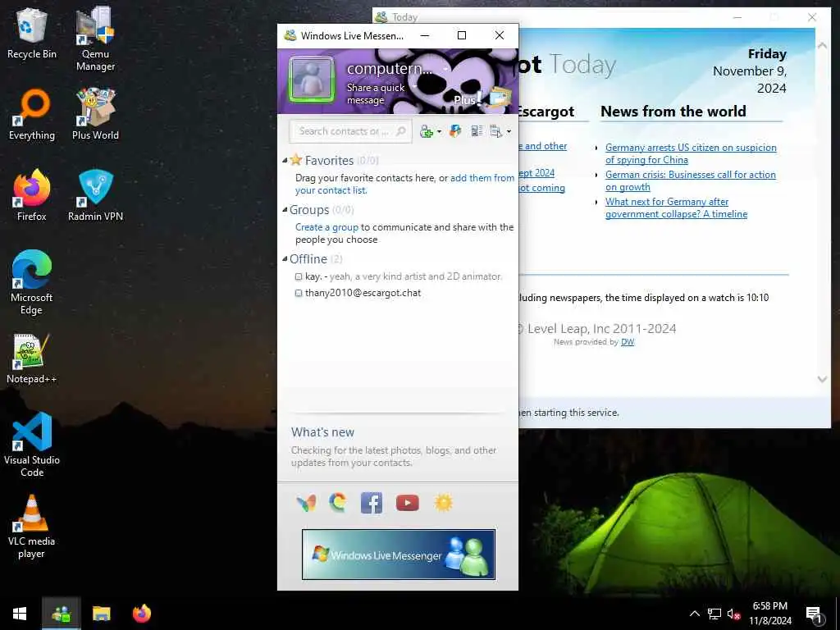Click scroll down arrow in Today window
This screenshot has height=630, width=840.
[822, 379]
